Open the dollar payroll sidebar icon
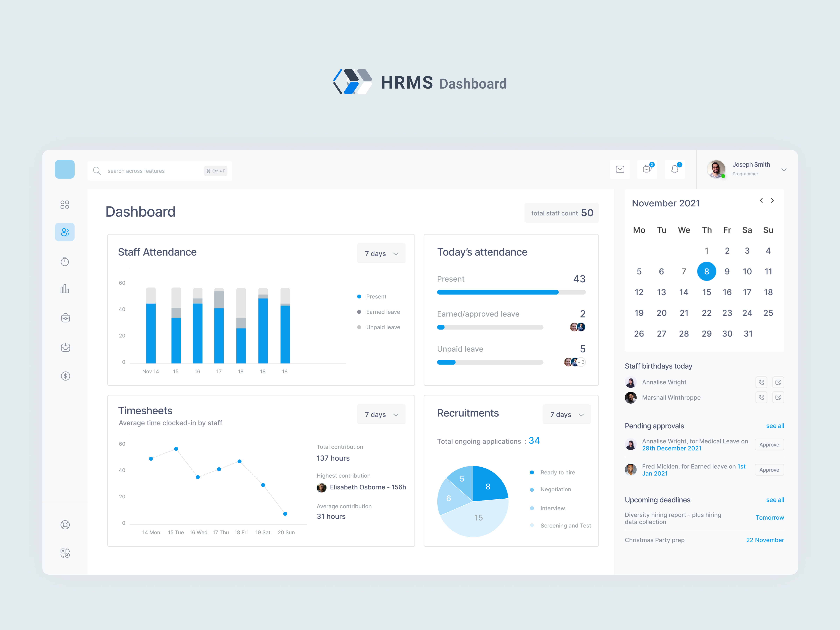This screenshot has width=840, height=630. pyautogui.click(x=65, y=376)
